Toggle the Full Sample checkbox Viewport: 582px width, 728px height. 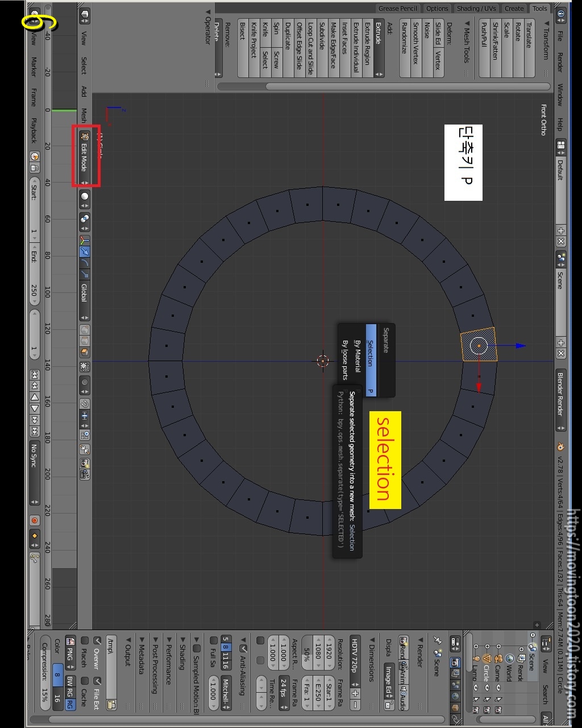213,640
